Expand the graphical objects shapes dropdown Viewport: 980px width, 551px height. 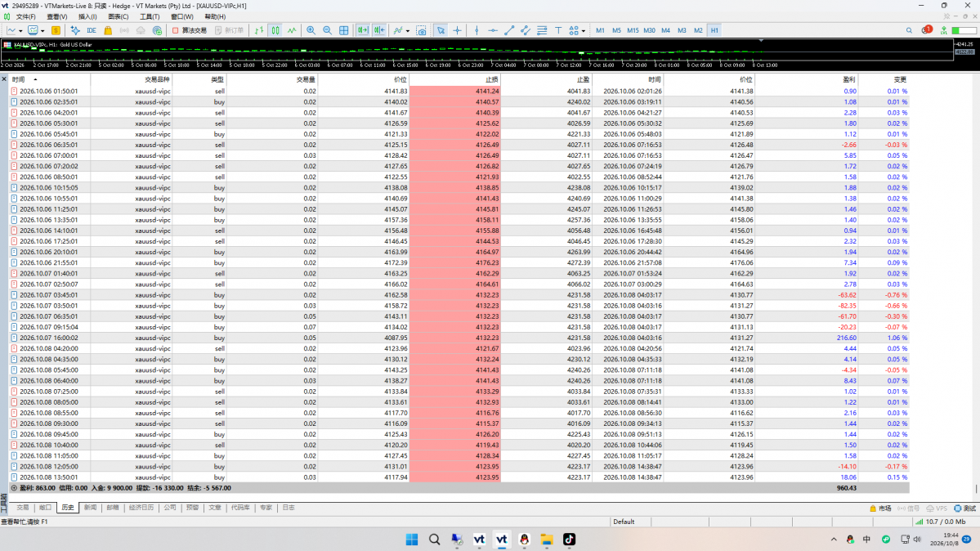coord(583,30)
